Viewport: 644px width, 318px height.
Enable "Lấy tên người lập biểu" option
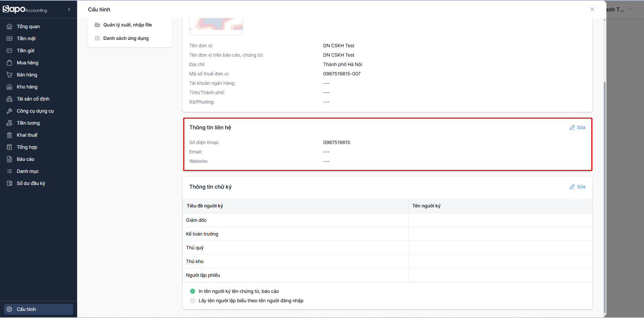193,301
